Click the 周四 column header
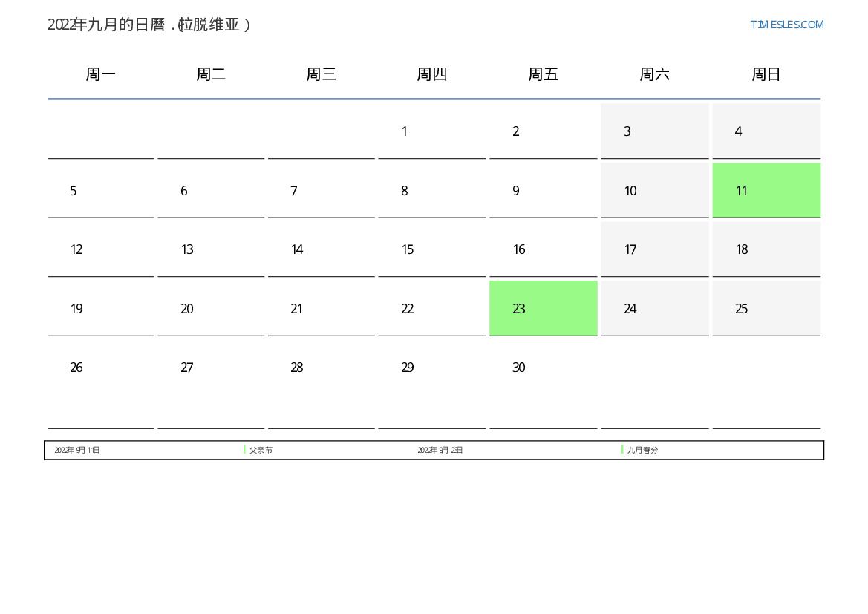This screenshot has width=868, height=614. point(431,74)
